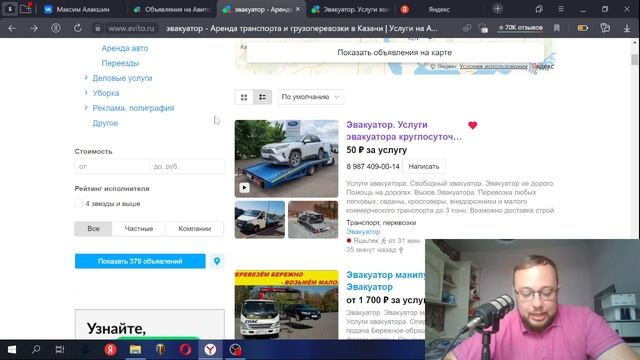Viewport: 640px width, 360px height.
Task: Bookmark this page with ribbon icon
Action: pyautogui.click(x=557, y=28)
